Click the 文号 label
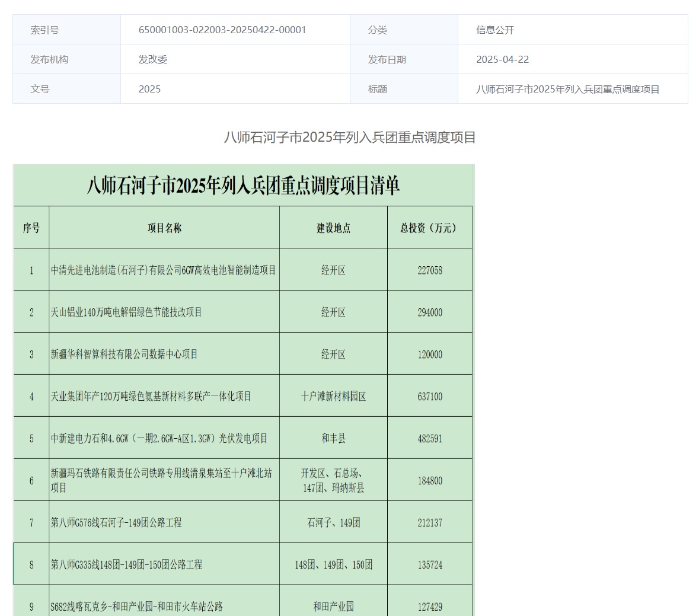Viewport: 699px width, 616px height. pyautogui.click(x=40, y=89)
